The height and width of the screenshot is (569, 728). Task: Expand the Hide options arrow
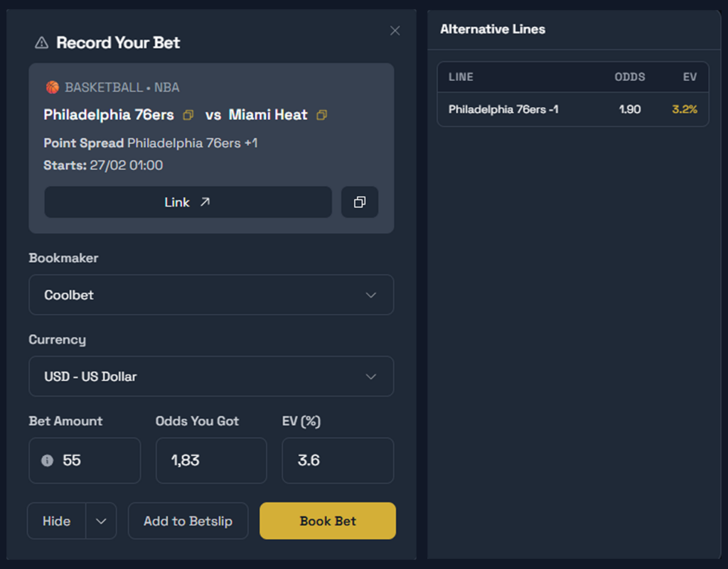tap(101, 521)
